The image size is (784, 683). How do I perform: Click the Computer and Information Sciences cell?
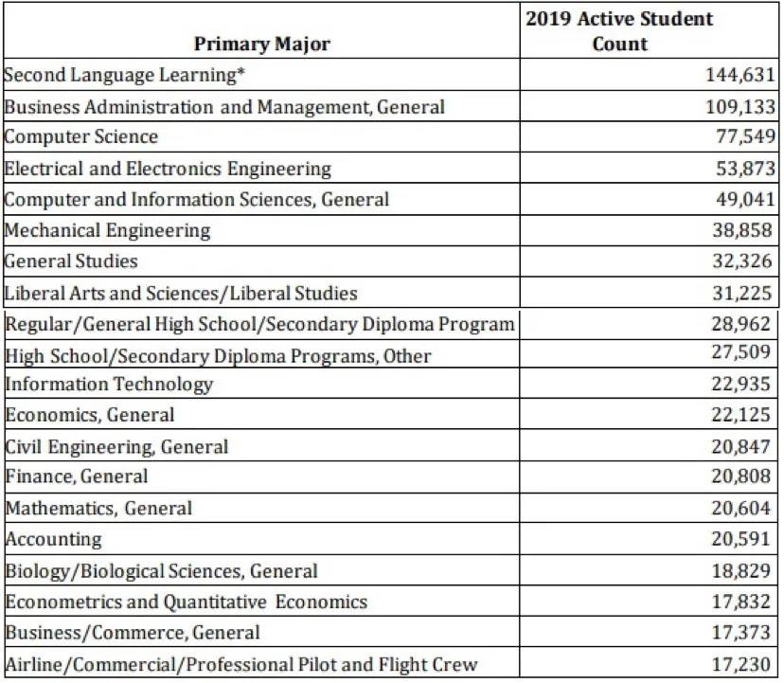click(x=197, y=200)
